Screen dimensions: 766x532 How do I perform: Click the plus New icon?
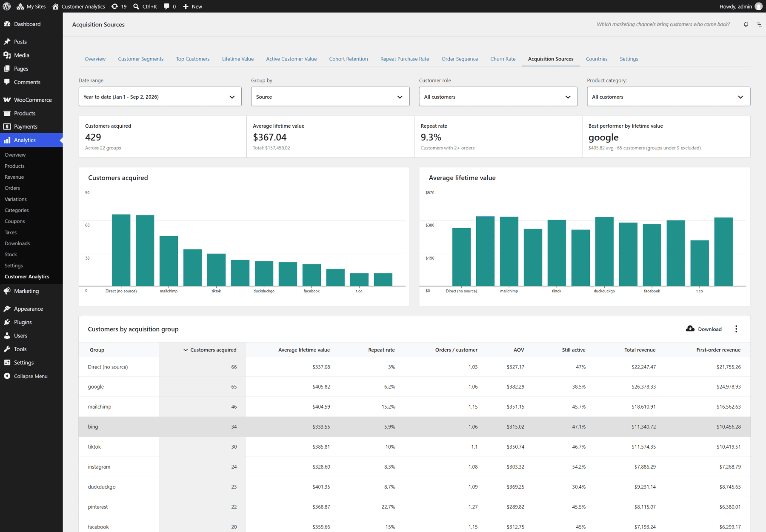point(186,6)
